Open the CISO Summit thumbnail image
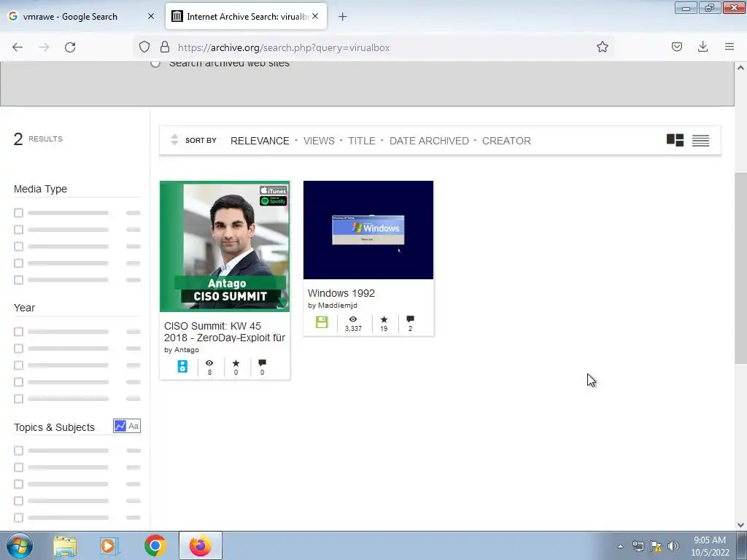This screenshot has height=560, width=747. click(225, 246)
